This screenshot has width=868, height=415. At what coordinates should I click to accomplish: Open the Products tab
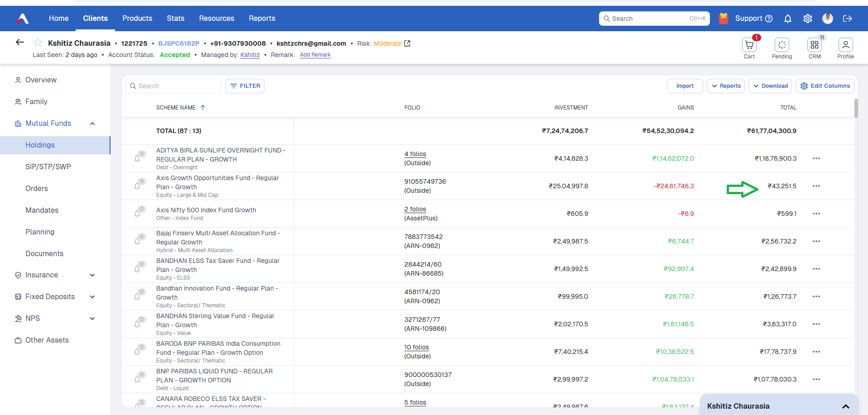(x=137, y=19)
